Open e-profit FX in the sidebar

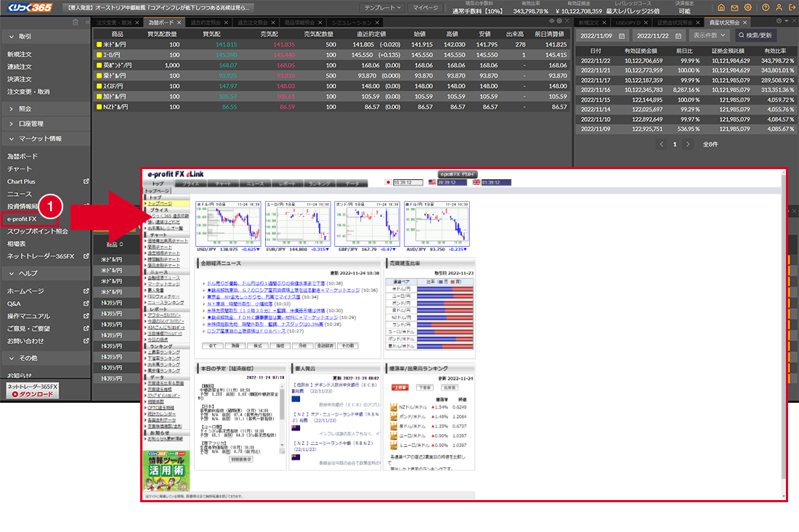(x=22, y=219)
